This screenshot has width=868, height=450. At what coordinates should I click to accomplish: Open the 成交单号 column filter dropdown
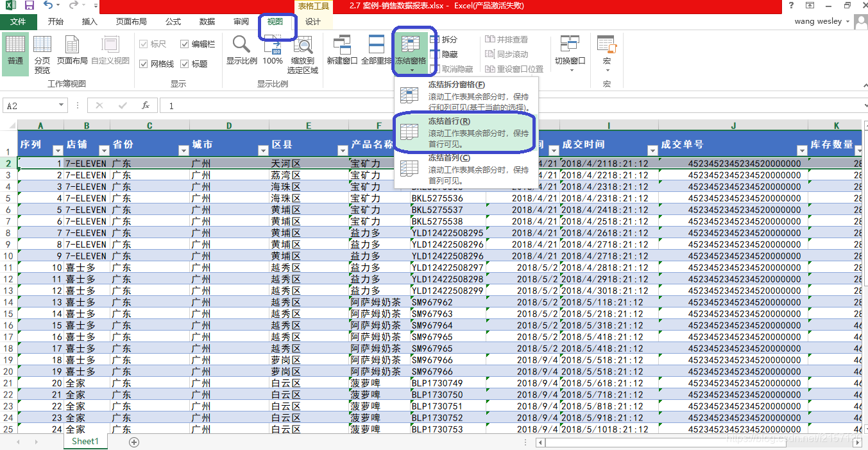[802, 150]
